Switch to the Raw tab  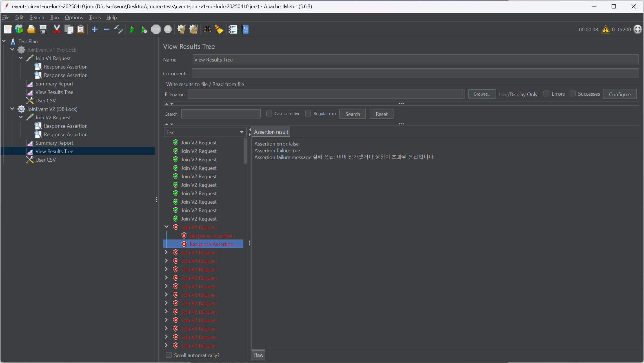pos(258,355)
